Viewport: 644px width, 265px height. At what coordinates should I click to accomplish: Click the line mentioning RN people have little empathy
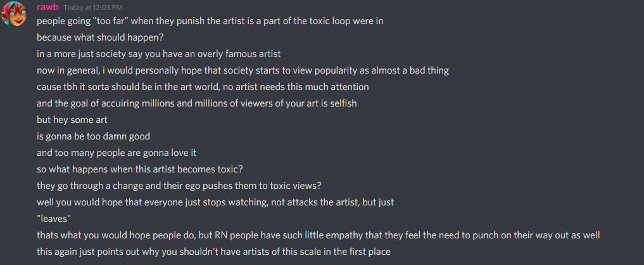319,235
